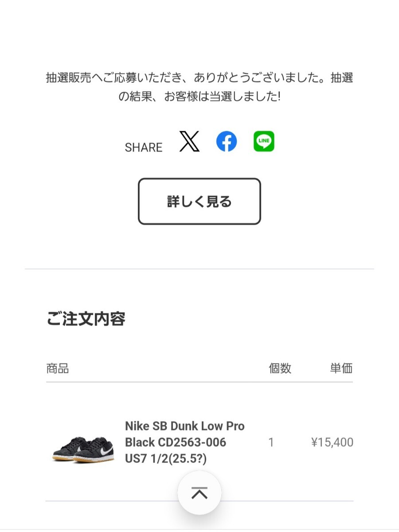Screen dimensions: 399x532
Task: Click the quantity value 1
Action: [271, 442]
